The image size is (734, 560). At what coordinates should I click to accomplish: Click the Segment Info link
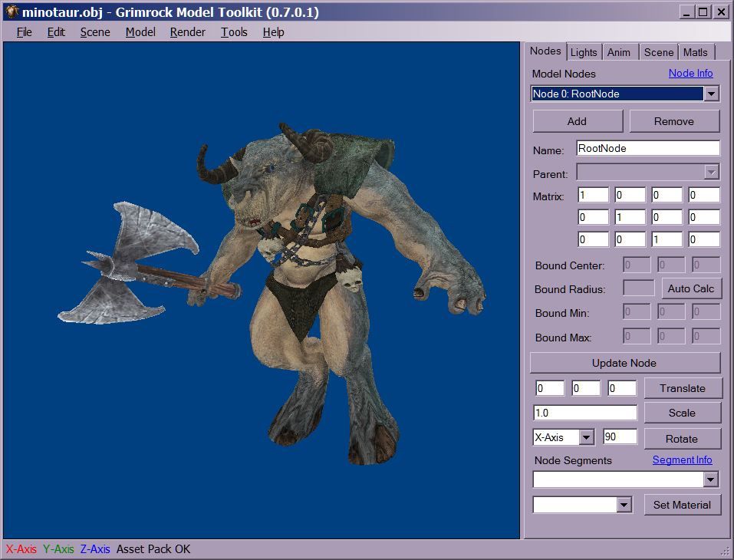683,460
